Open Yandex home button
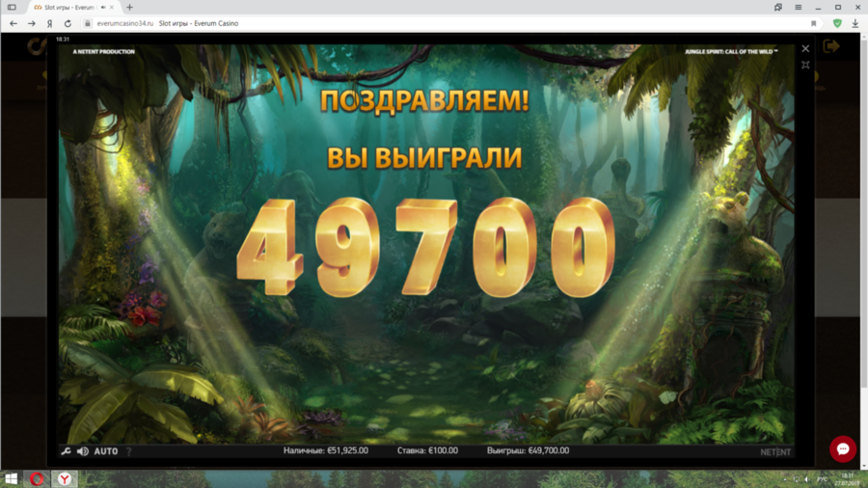The height and width of the screenshot is (488, 868). [50, 23]
